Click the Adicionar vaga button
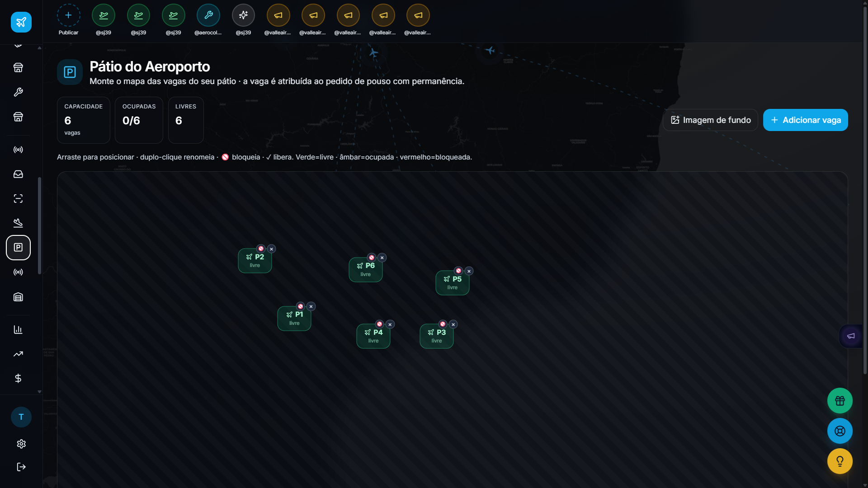The height and width of the screenshot is (488, 868). point(806,120)
